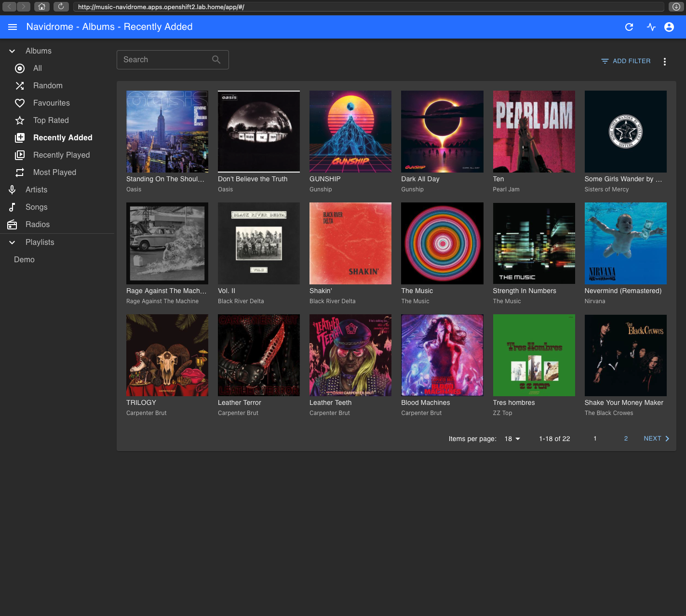Click the Artists microphone icon

point(12,190)
